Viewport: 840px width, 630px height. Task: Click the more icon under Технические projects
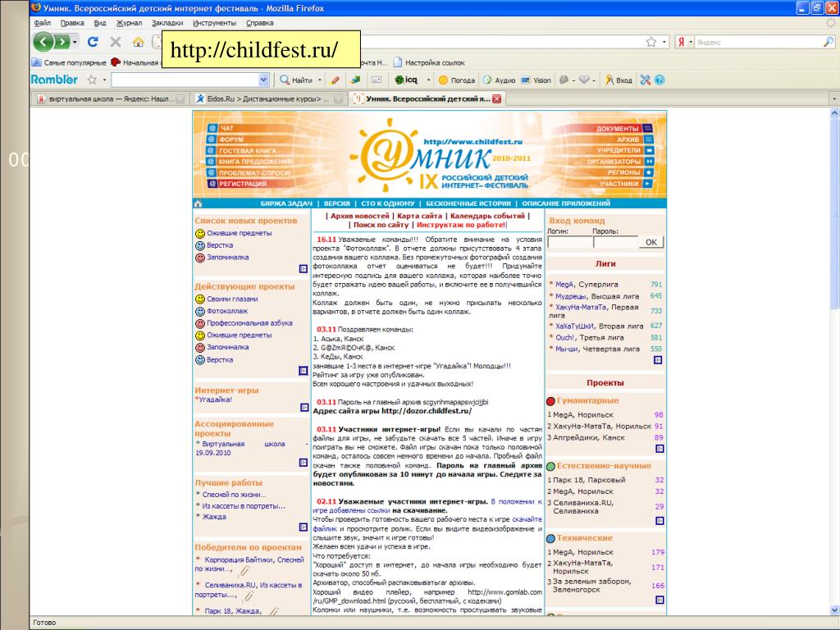point(660,600)
